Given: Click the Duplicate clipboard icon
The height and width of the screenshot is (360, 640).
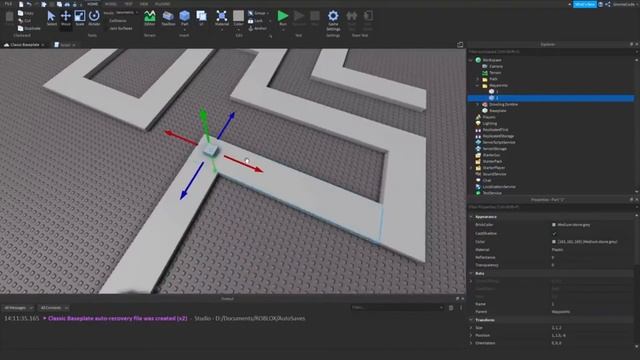Looking at the screenshot, I should (20, 29).
